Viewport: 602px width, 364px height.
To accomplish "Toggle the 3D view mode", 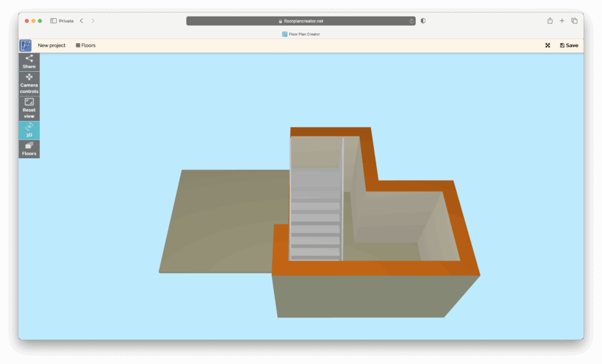I will (29, 130).
